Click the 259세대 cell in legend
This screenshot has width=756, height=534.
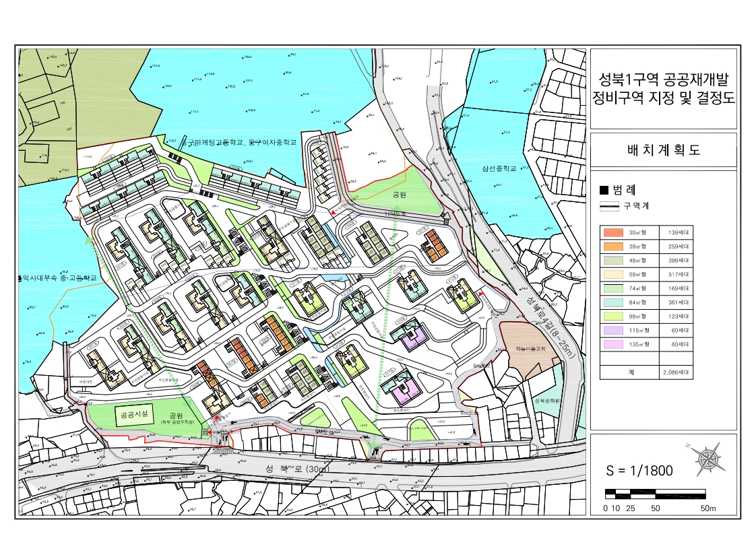coord(676,246)
